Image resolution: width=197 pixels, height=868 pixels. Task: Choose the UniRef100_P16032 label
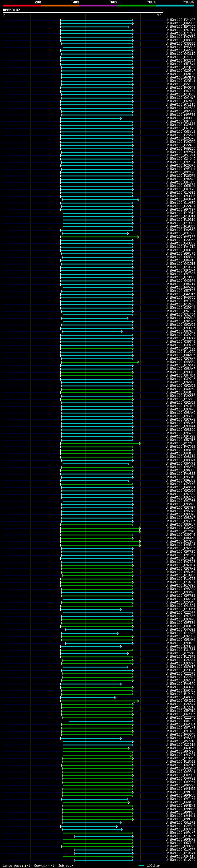(x=180, y=399)
